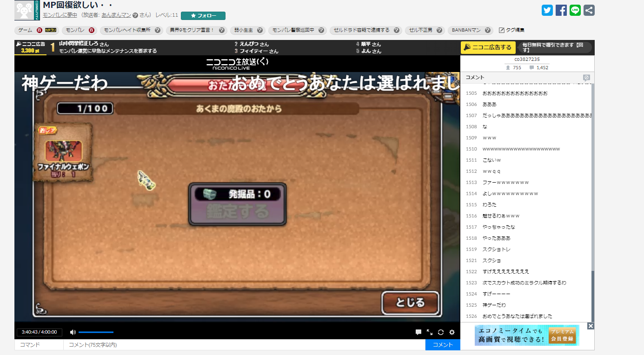
Task: Open the モンパレヘイト収集所 tag
Action: 127,30
